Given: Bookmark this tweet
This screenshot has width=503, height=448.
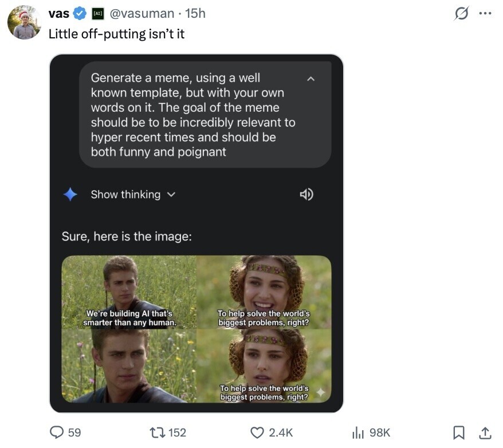Looking at the screenshot, I should (x=458, y=433).
